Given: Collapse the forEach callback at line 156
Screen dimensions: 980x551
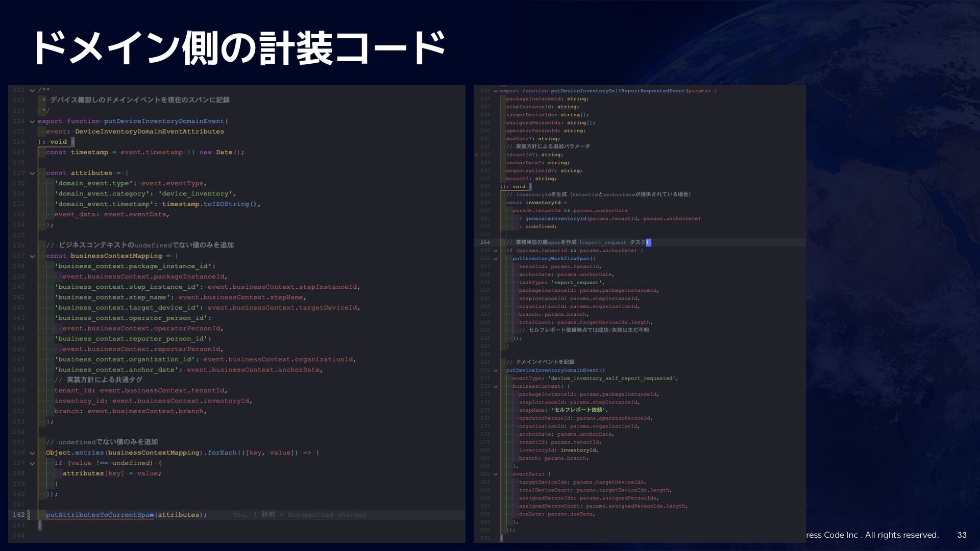Looking at the screenshot, I should pyautogui.click(x=32, y=453).
